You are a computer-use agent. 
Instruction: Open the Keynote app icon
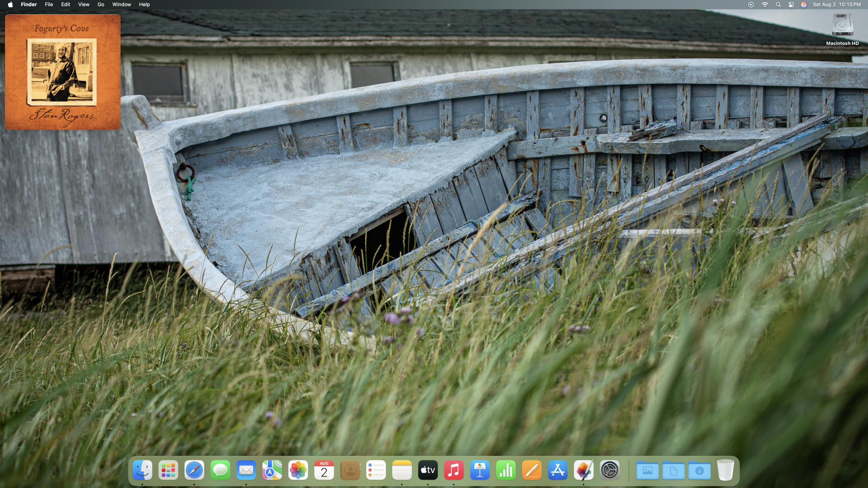click(480, 470)
